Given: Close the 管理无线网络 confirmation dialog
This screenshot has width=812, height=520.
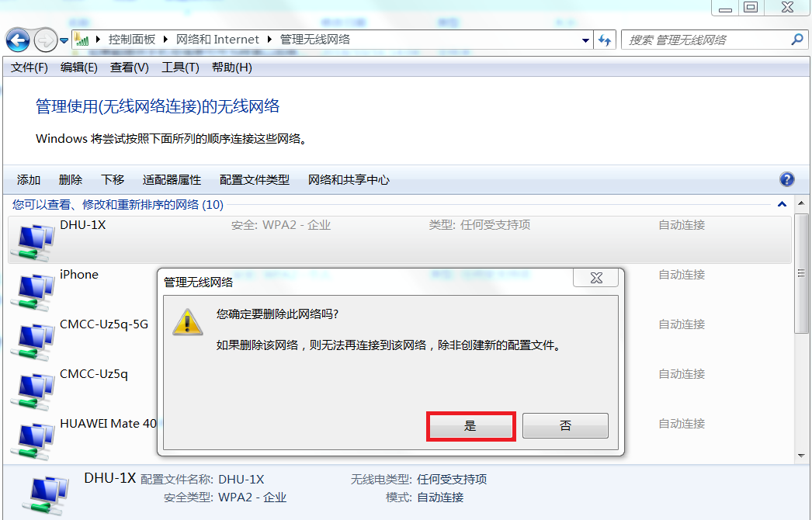Looking at the screenshot, I should pos(596,278).
